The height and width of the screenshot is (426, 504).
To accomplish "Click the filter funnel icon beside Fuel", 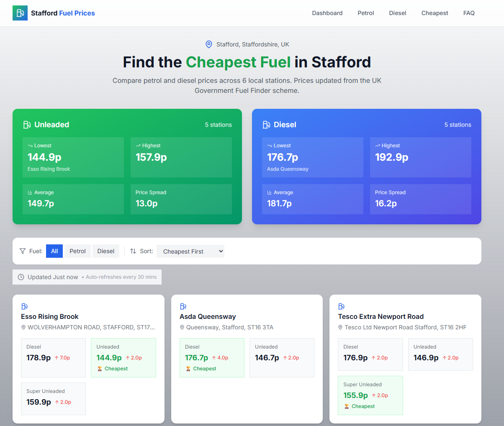I will point(23,251).
